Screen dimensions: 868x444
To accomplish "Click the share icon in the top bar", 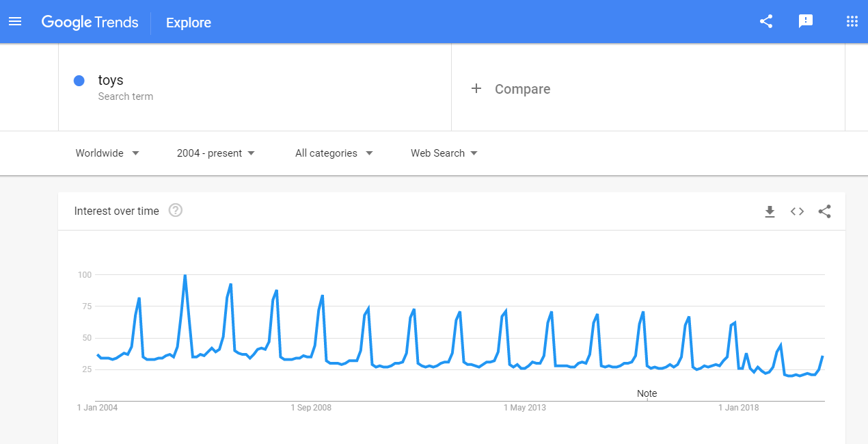I will coord(765,21).
